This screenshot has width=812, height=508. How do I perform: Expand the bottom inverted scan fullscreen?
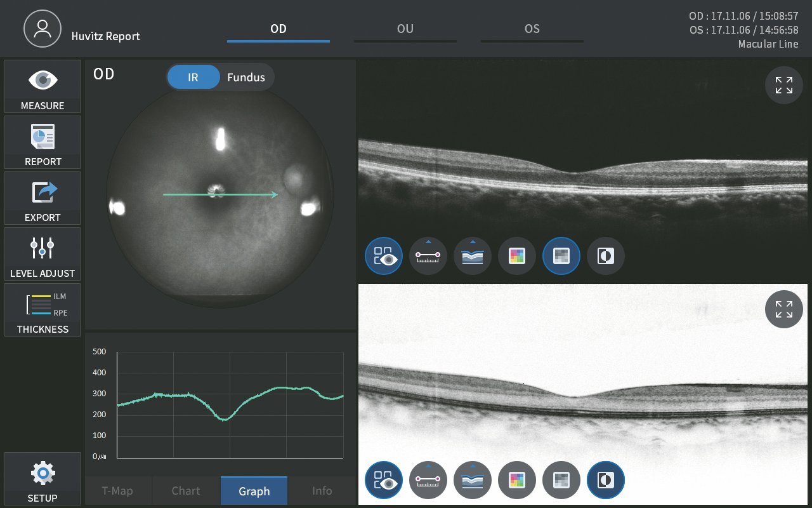[x=784, y=309]
